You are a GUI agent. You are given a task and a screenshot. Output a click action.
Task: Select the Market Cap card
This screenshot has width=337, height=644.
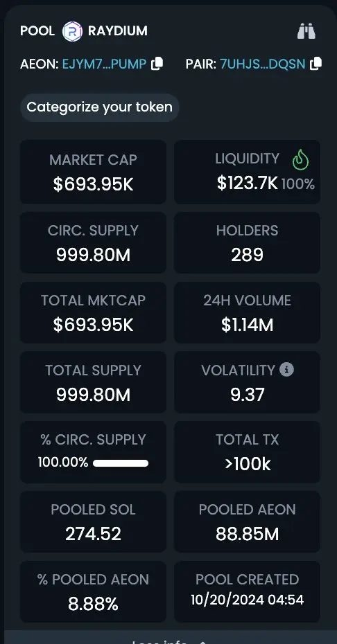coord(93,172)
